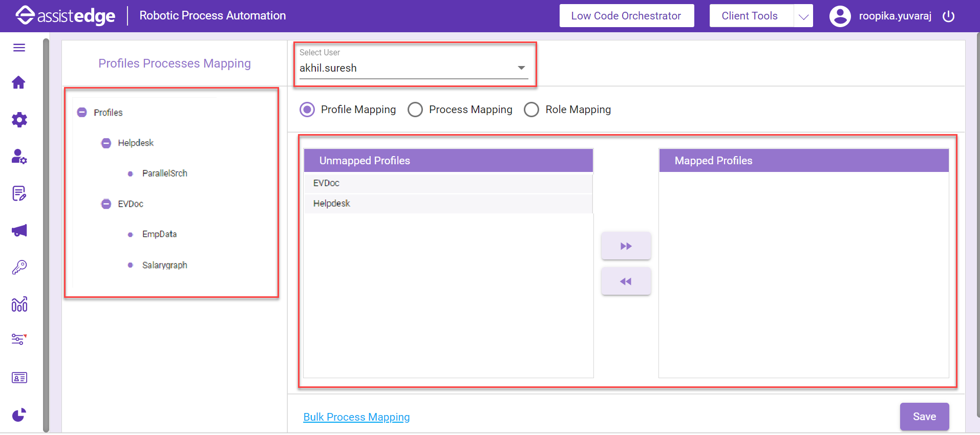Click the Low Code Orchestrator button
The height and width of the screenshot is (435, 980).
click(x=626, y=16)
